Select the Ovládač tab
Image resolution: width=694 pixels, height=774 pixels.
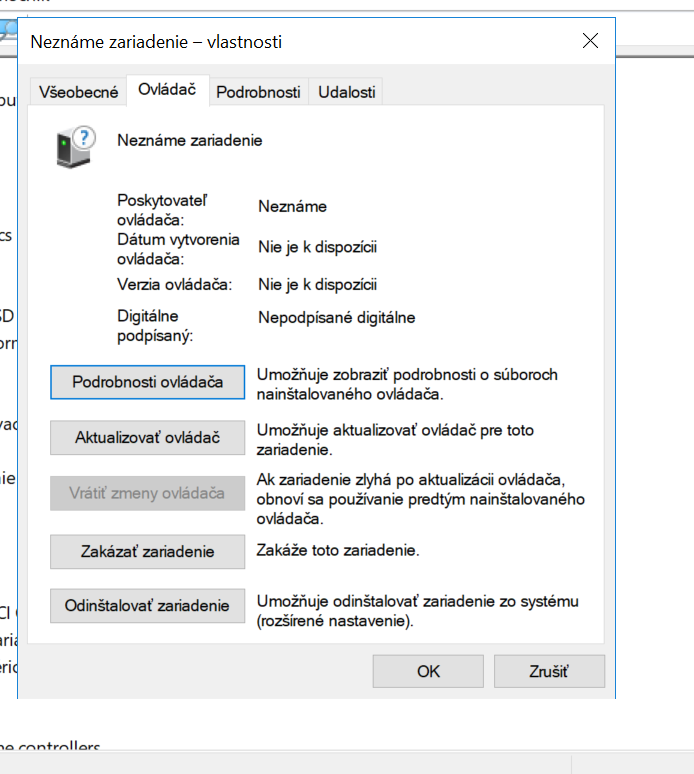point(167,90)
